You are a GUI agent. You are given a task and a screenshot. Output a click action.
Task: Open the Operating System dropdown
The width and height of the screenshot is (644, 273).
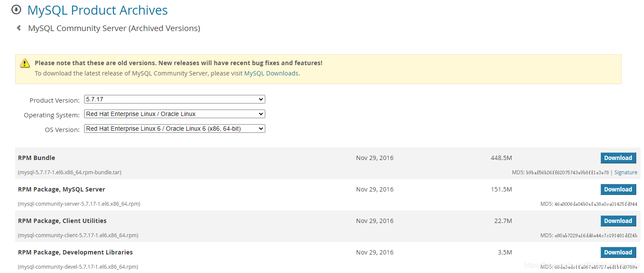[x=175, y=114]
